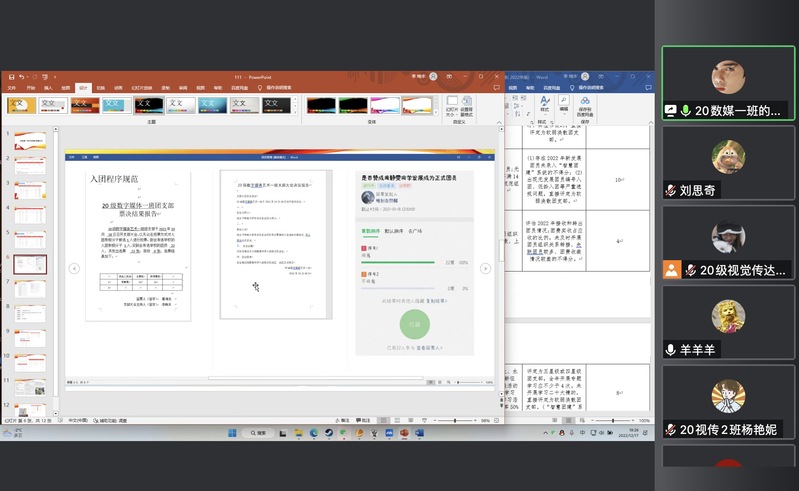Unmute participant 刘思奇 microphone icon
Screen dimensions: 799x491
pos(670,190)
